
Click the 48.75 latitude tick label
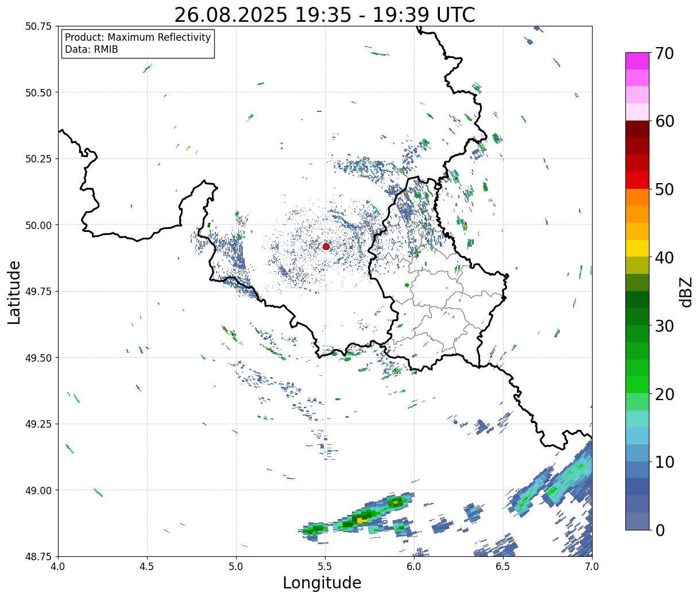(x=38, y=557)
